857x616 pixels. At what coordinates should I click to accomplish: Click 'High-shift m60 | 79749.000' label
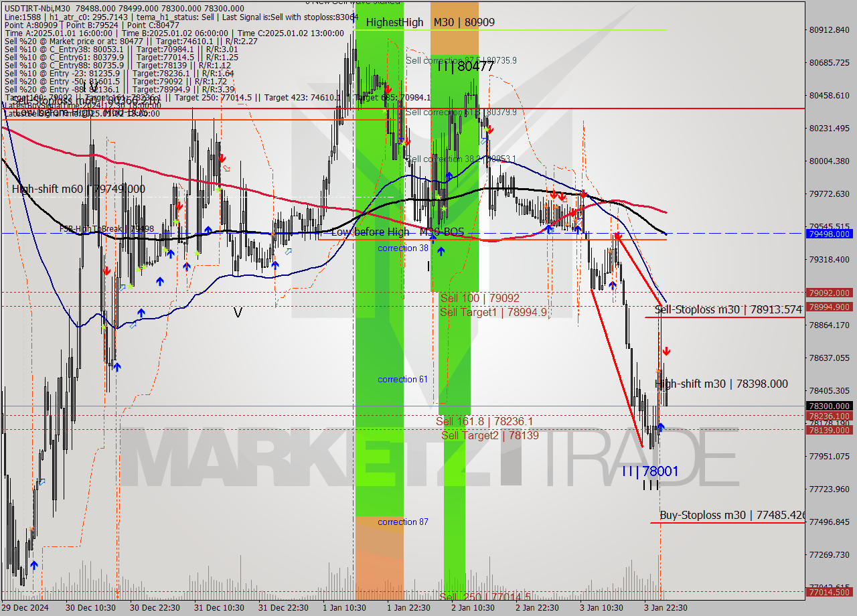[x=78, y=189]
